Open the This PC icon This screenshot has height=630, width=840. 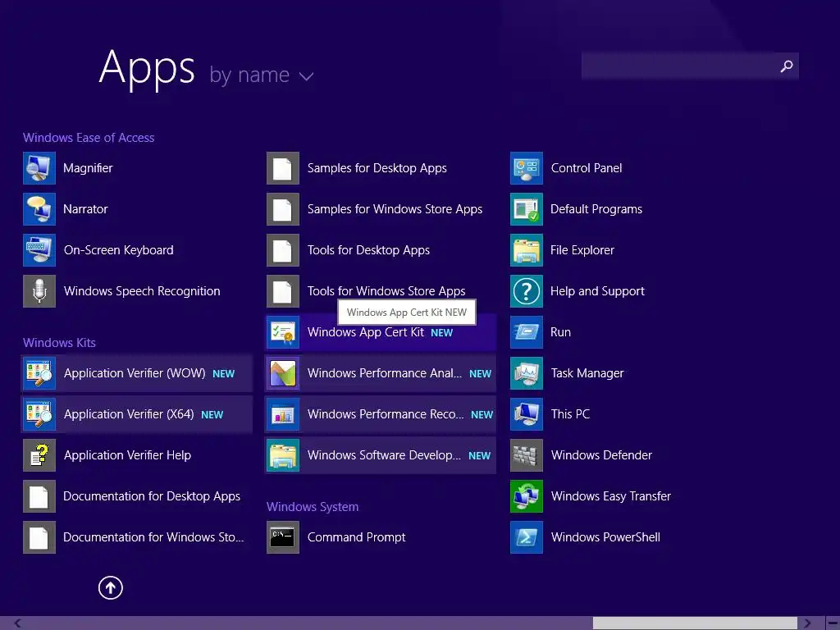coord(527,414)
